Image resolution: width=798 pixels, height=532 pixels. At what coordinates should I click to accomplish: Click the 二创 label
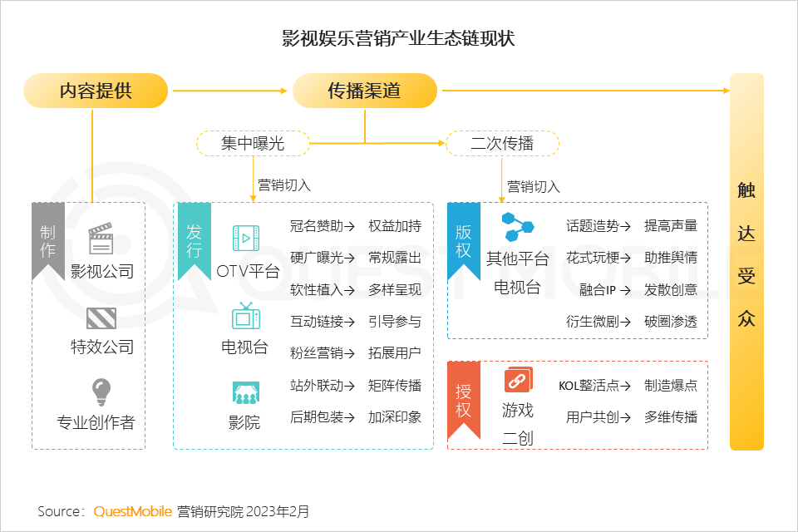click(518, 438)
